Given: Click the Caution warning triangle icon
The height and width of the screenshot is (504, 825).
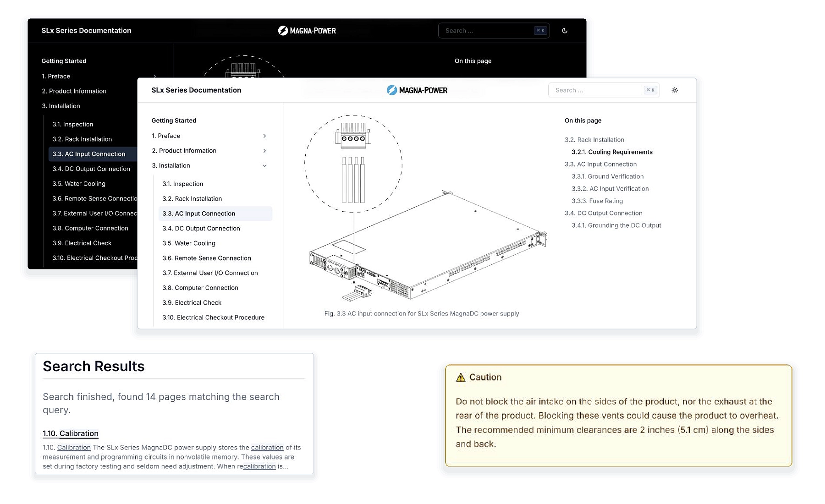Looking at the screenshot, I should pos(461,377).
